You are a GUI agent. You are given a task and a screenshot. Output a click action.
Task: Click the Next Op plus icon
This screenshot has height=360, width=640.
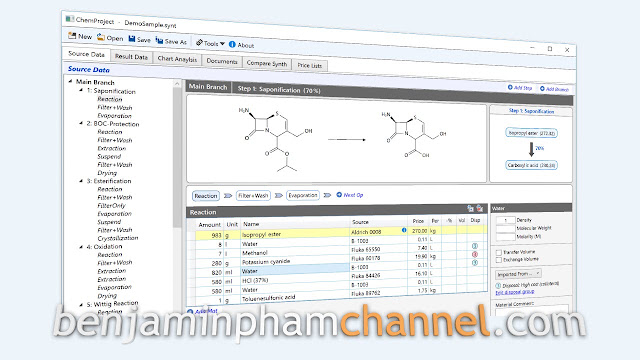pos(339,195)
